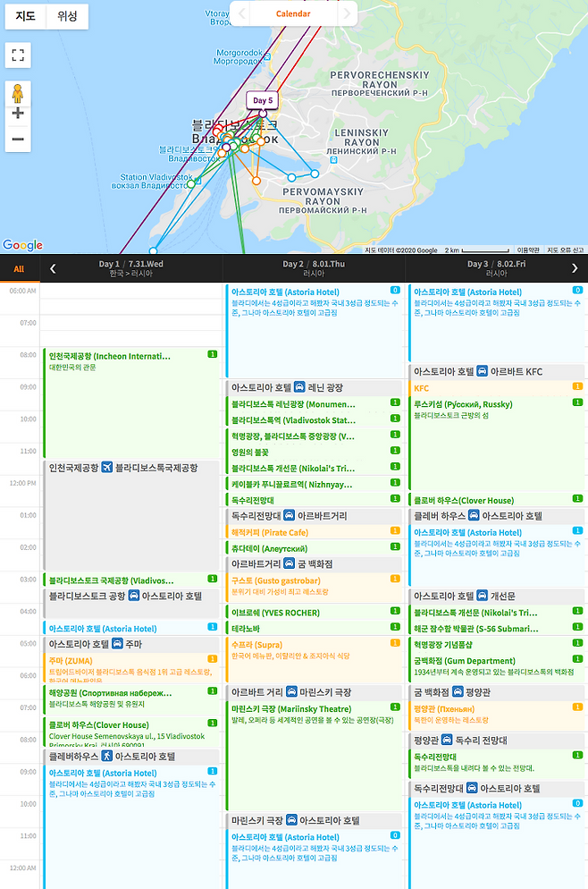
Task: Go to the next Calendar page with the right arrow
Action: 347,14
